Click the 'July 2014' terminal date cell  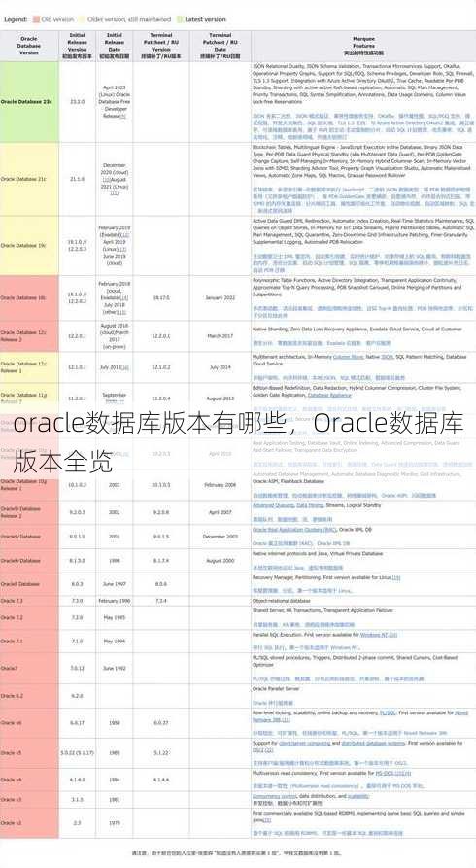pos(221,367)
